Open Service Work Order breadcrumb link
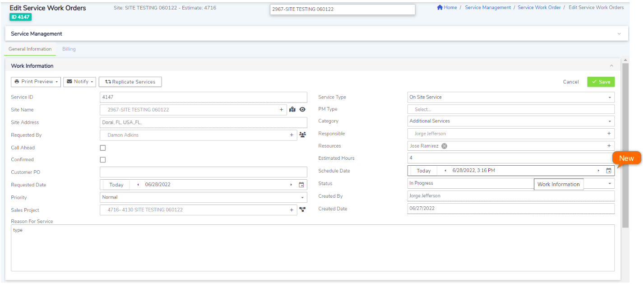 pyautogui.click(x=539, y=7)
